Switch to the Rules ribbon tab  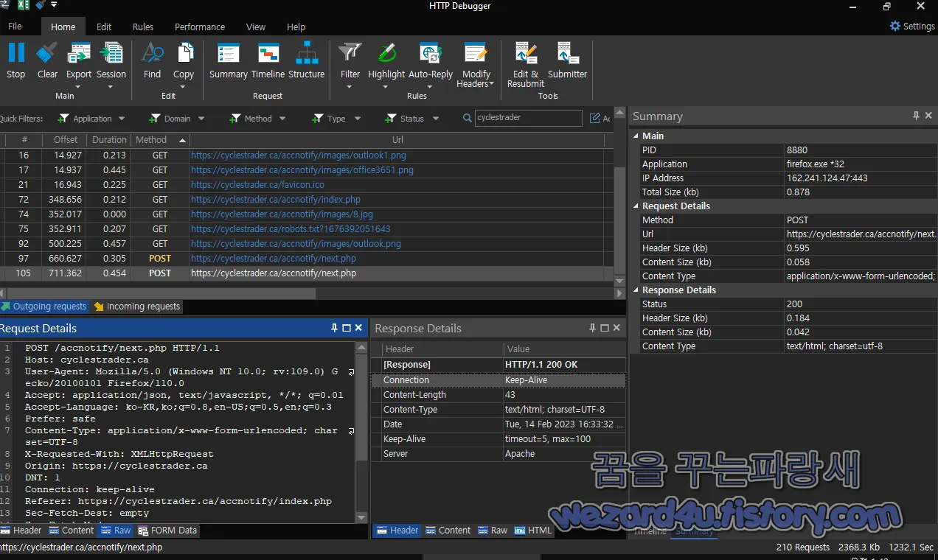(x=143, y=27)
